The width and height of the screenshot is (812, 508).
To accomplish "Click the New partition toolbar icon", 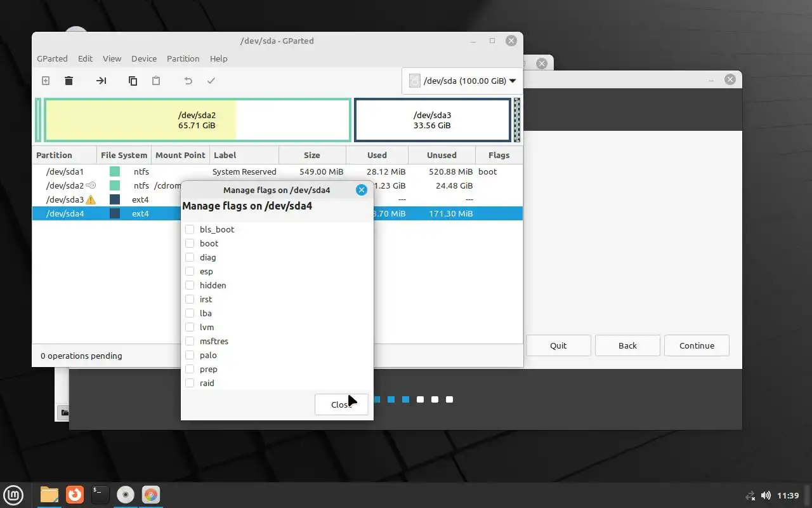I will (46, 81).
